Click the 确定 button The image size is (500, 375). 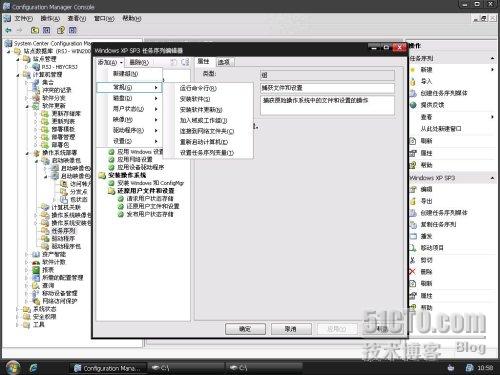[x=245, y=329]
